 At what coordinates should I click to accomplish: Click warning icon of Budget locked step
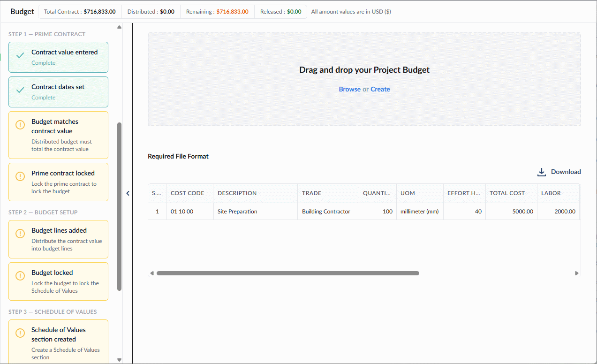pyautogui.click(x=20, y=276)
